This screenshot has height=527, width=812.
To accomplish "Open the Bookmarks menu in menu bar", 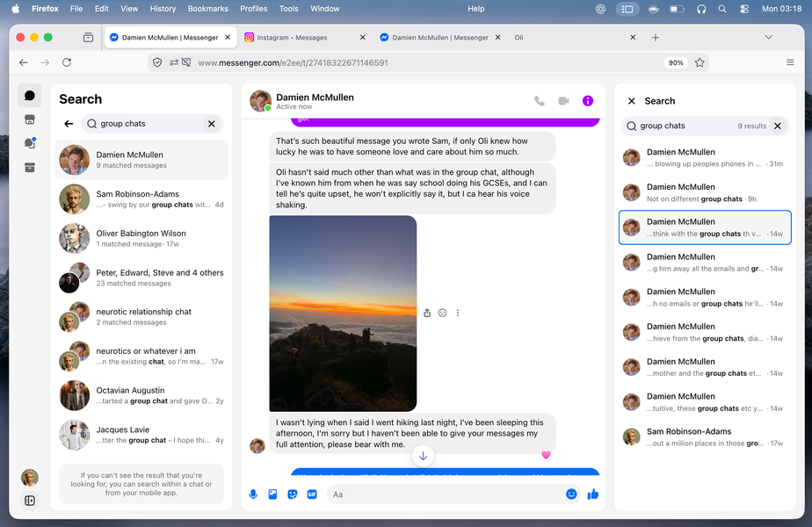I will click(207, 9).
